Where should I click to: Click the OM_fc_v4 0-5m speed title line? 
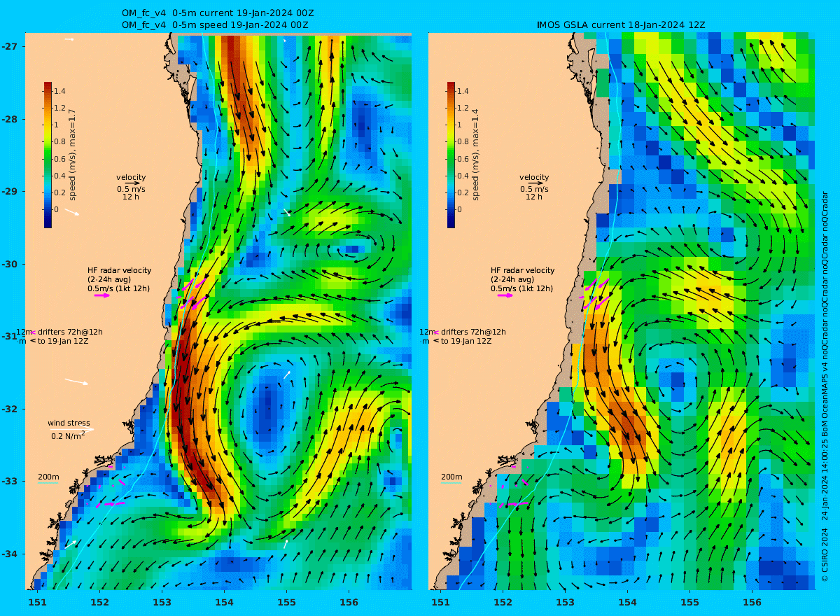(216, 25)
